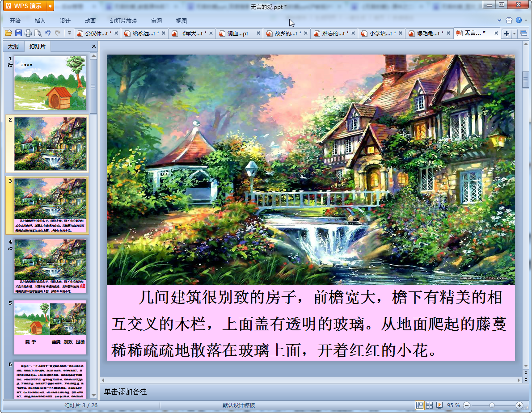Viewport: 532px width, 413px height.
Task: Close the active 无言 document tab
Action: [496, 33]
